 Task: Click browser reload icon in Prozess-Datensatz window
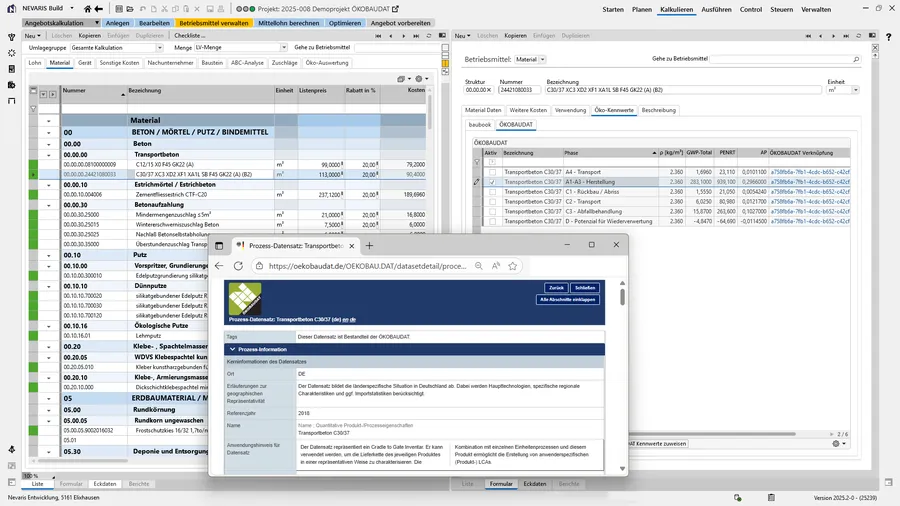click(x=238, y=266)
